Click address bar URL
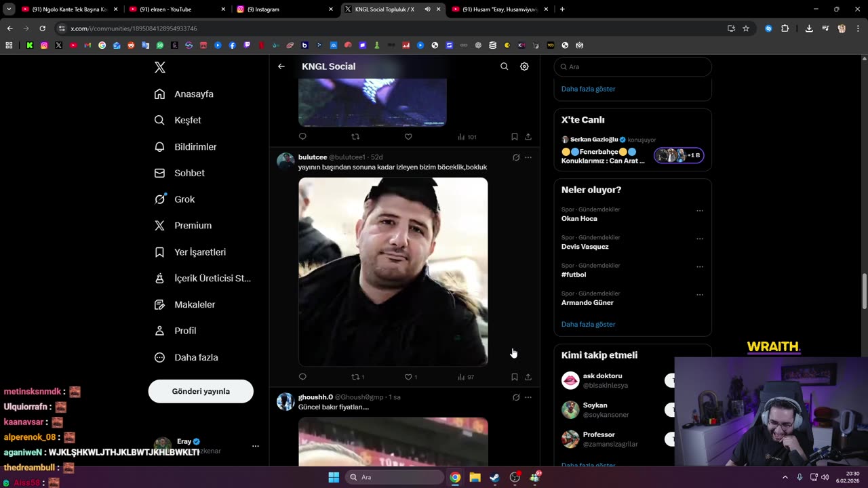868x488 pixels. (x=134, y=28)
